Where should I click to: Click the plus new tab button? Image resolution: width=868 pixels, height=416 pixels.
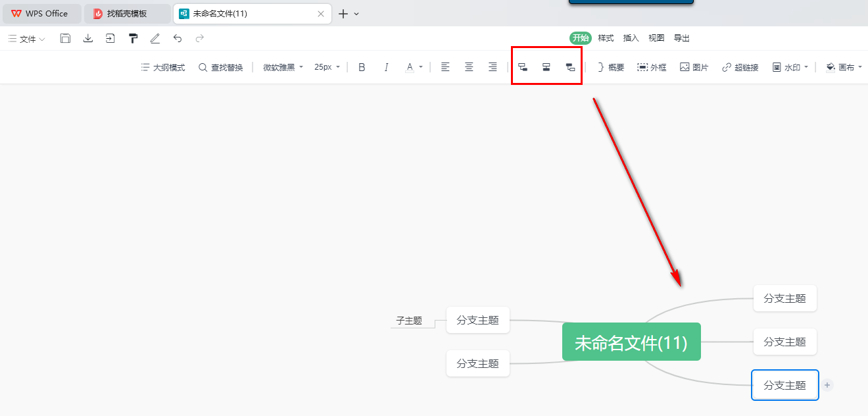coord(343,13)
